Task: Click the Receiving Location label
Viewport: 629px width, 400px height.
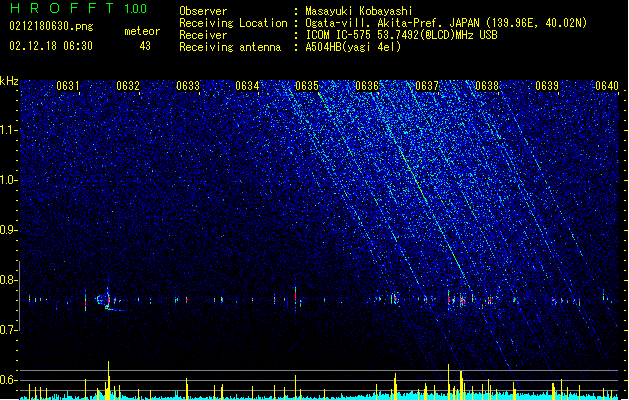Action: point(233,23)
